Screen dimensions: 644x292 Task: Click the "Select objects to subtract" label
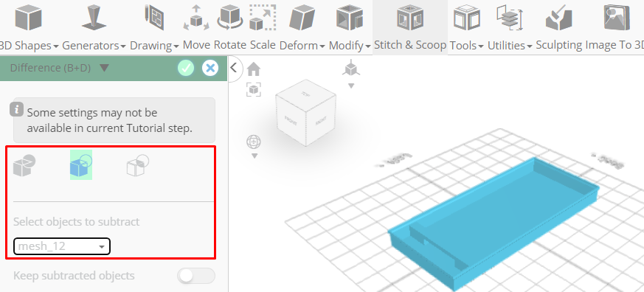77,222
